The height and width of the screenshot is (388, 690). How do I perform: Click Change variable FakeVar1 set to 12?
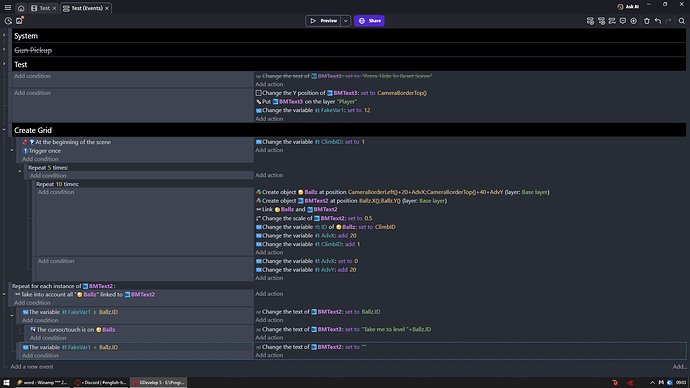[x=313, y=110]
